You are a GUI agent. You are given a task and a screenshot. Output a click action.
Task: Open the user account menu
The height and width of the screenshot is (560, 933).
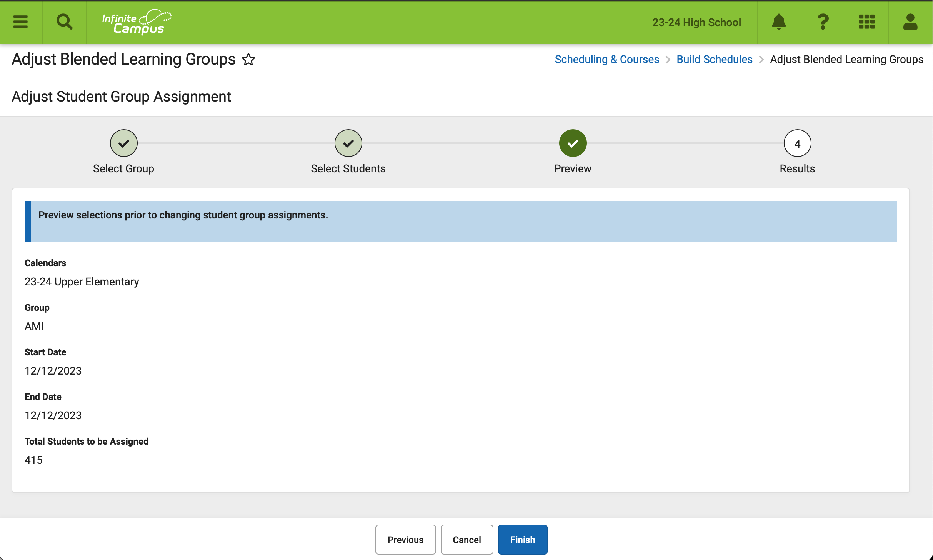coord(910,22)
